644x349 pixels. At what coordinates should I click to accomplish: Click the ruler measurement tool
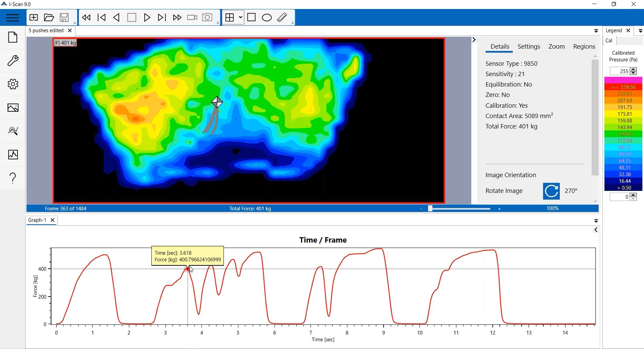click(x=282, y=17)
